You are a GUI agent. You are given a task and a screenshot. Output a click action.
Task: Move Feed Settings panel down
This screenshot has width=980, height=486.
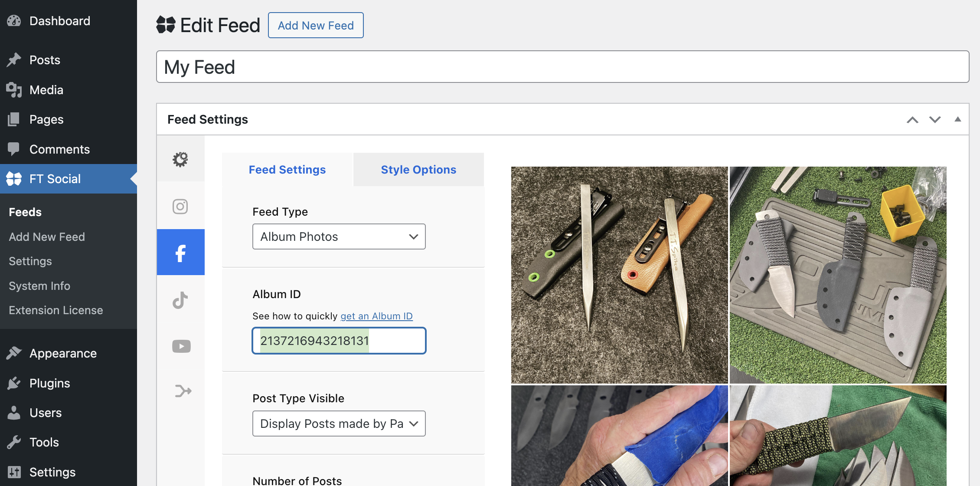coord(935,120)
